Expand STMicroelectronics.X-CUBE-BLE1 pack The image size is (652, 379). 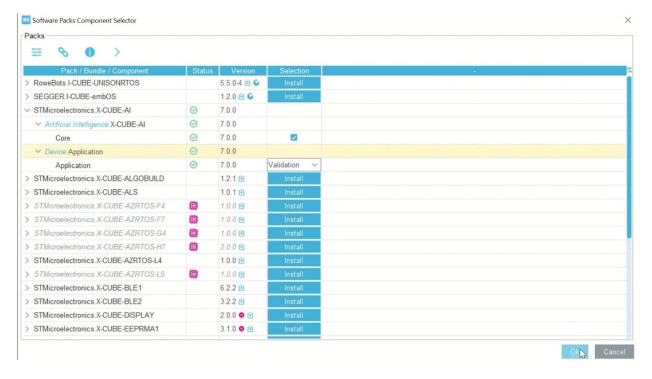click(x=27, y=288)
